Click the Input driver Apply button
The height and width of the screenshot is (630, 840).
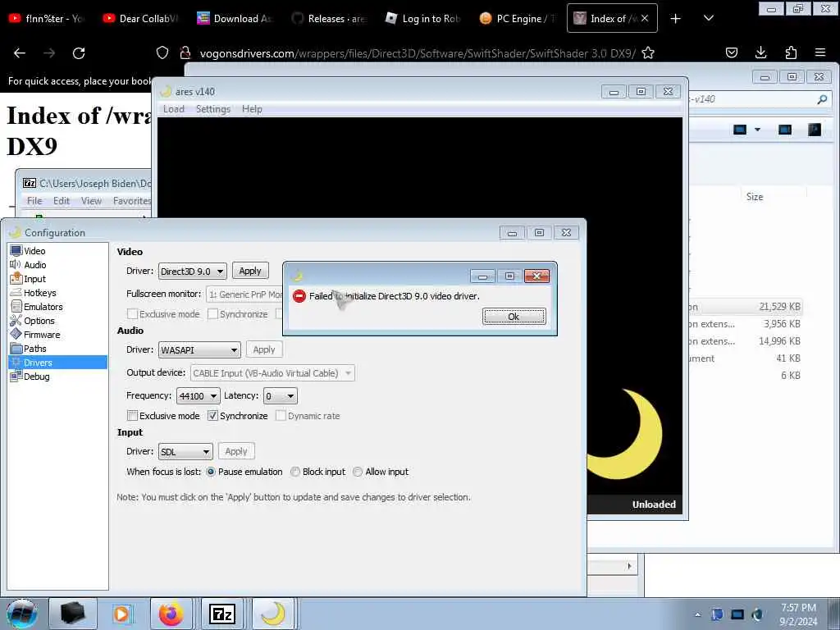pyautogui.click(x=236, y=451)
